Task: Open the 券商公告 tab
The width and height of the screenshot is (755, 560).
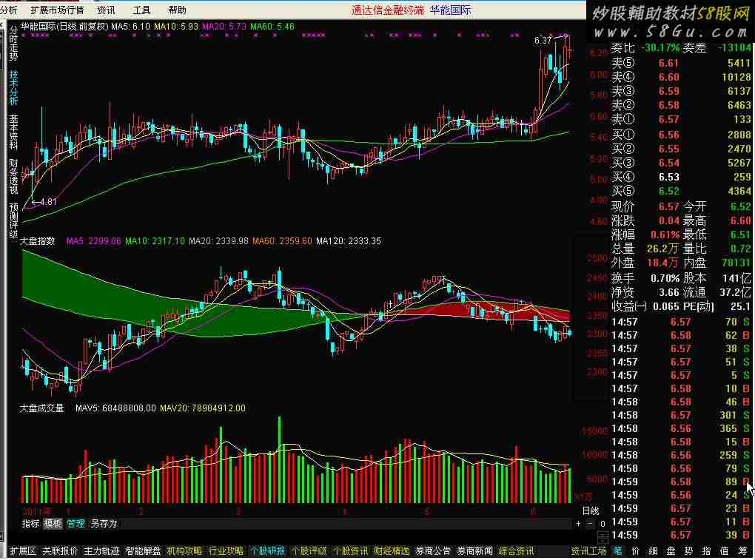Action: click(433, 551)
